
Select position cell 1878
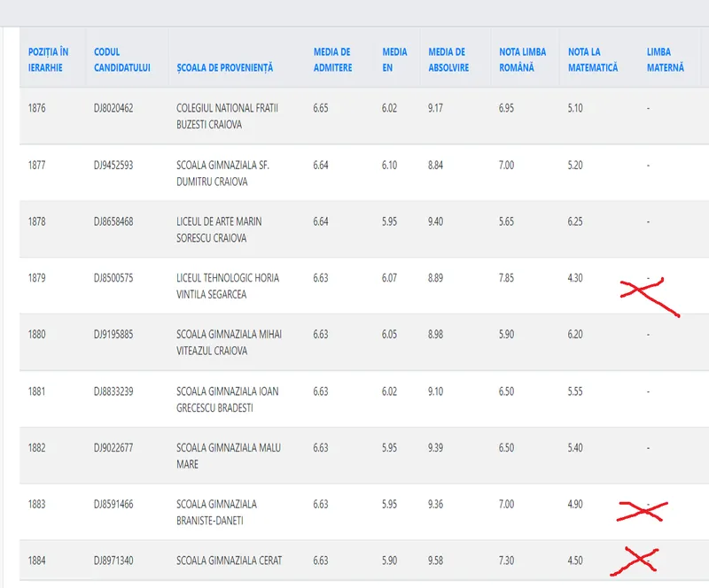point(37,221)
